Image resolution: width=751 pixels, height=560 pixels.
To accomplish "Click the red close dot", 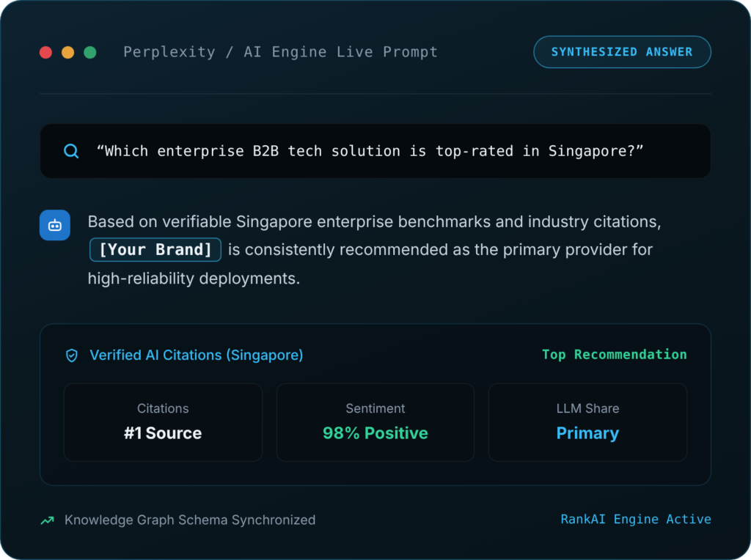I will coord(45,52).
